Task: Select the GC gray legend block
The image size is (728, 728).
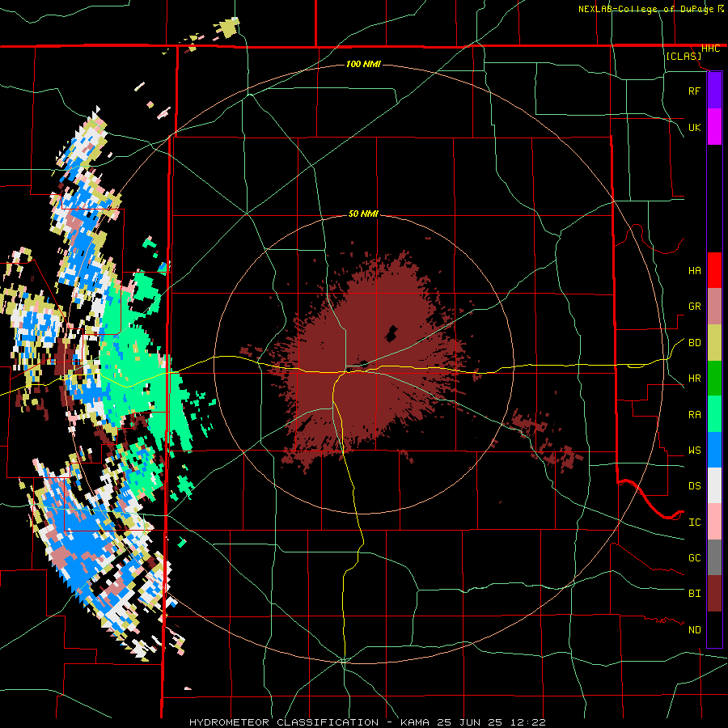Action: (714, 557)
